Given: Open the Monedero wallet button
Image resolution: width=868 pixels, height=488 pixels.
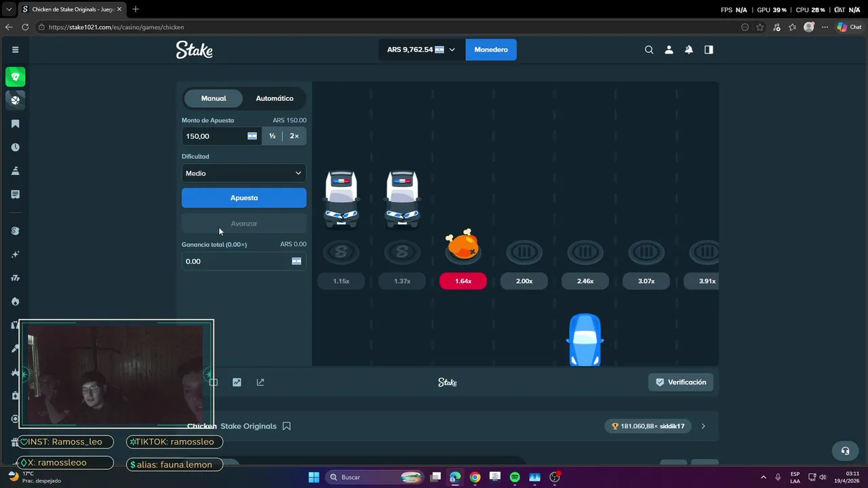Looking at the screenshot, I should point(491,49).
